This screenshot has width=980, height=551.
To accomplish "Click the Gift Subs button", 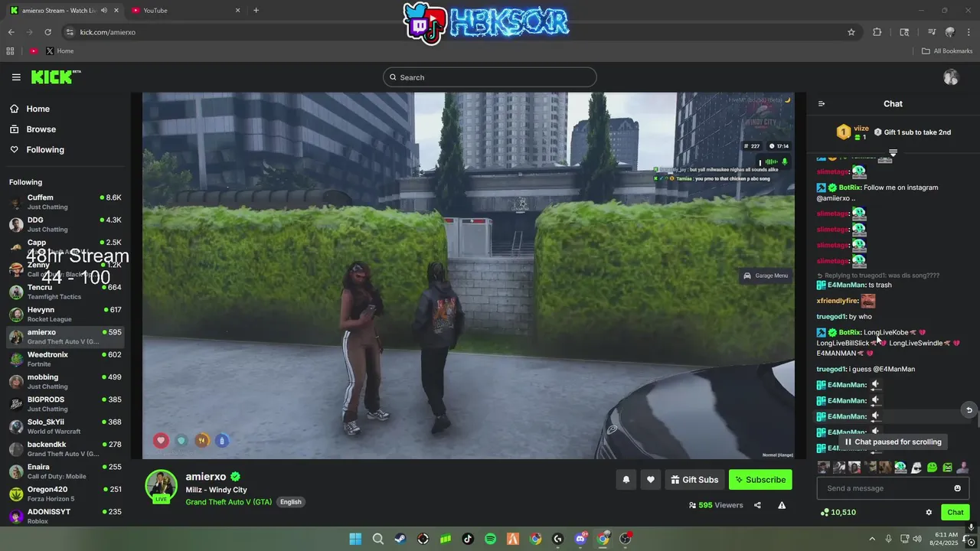I will click(694, 480).
